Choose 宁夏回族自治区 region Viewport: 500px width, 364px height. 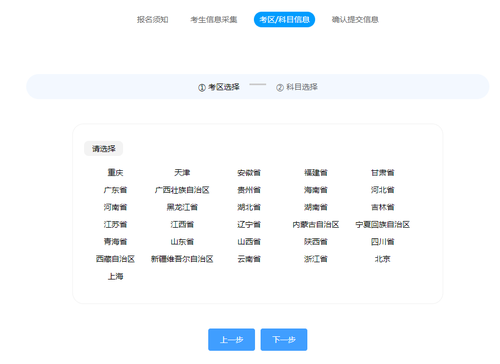click(x=382, y=225)
